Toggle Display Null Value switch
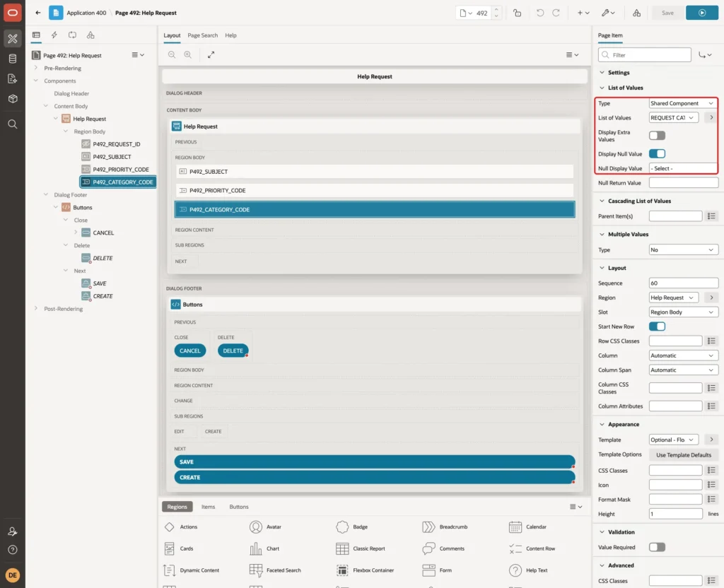 657,153
